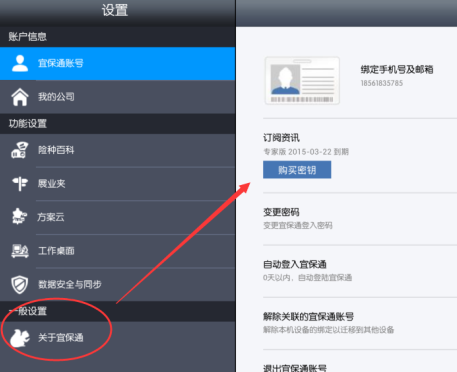Click the 工作桌面 desk icon
The height and width of the screenshot is (372, 457).
pos(20,251)
